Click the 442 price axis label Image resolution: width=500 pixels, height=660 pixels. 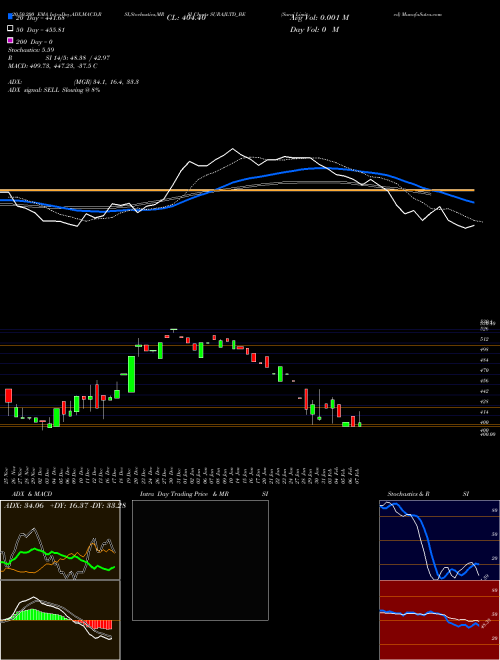click(484, 391)
